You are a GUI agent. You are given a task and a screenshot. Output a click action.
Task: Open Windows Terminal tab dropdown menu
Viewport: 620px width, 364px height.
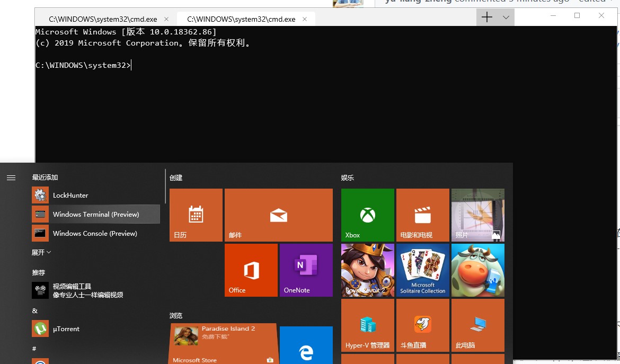point(506,17)
